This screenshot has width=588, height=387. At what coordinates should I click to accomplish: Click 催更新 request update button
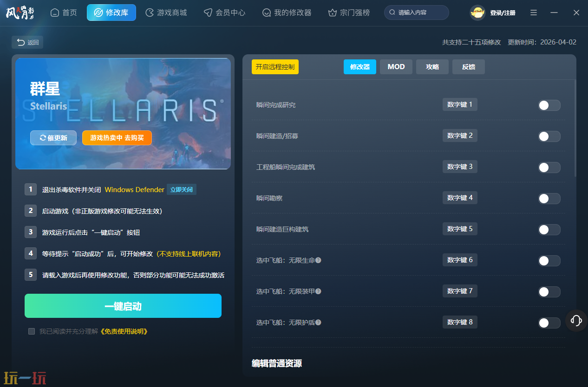pos(53,138)
